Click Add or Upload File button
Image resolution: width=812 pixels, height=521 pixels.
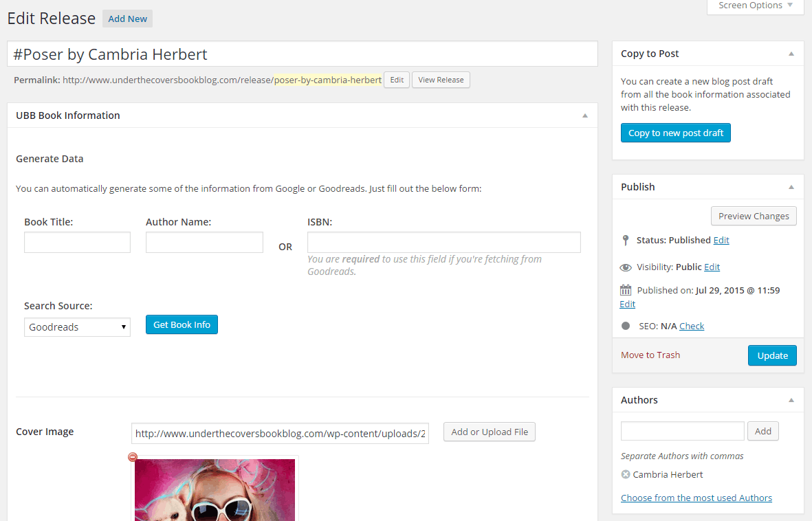tap(489, 432)
